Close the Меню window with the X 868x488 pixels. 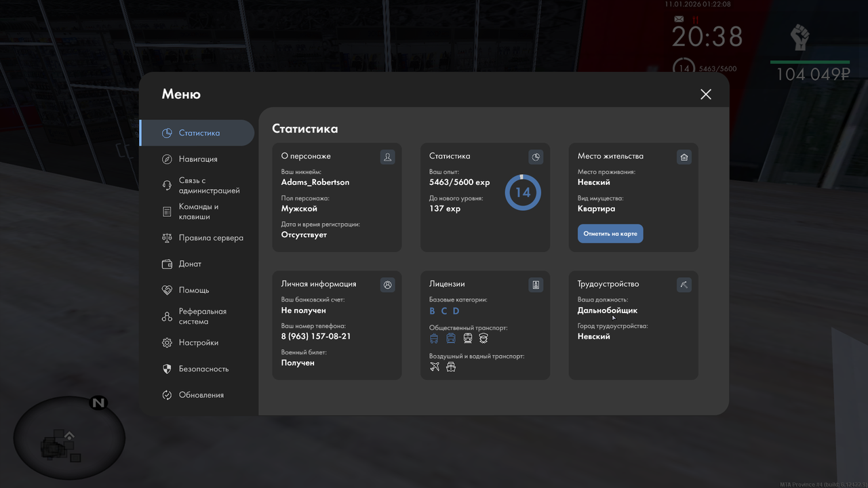706,94
